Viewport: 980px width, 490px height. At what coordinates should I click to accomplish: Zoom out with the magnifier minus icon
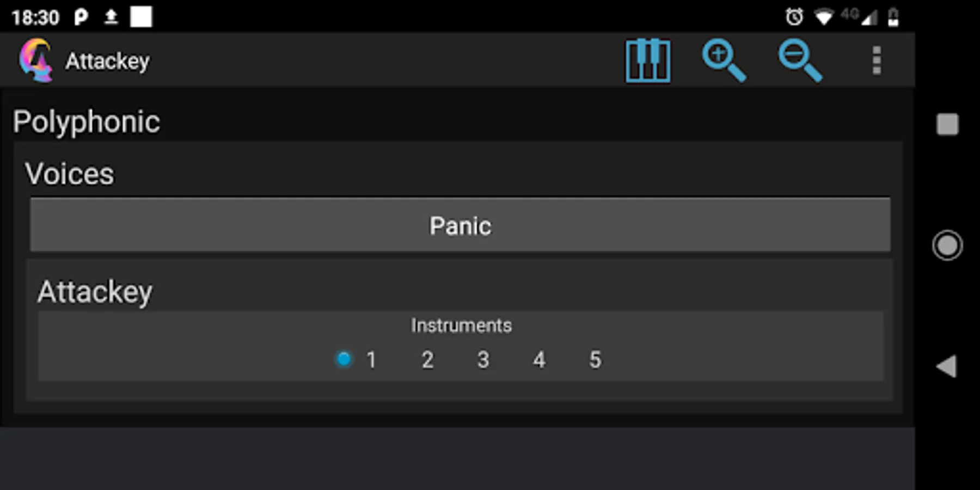tap(800, 60)
